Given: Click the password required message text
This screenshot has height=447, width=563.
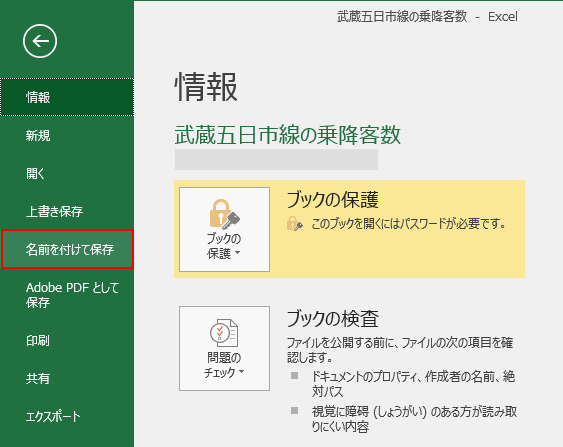Looking at the screenshot, I should tap(409, 224).
